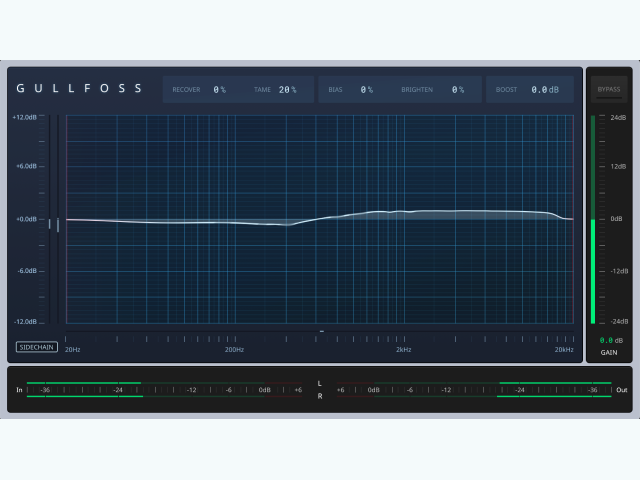Click the output level meter bar

474,390
